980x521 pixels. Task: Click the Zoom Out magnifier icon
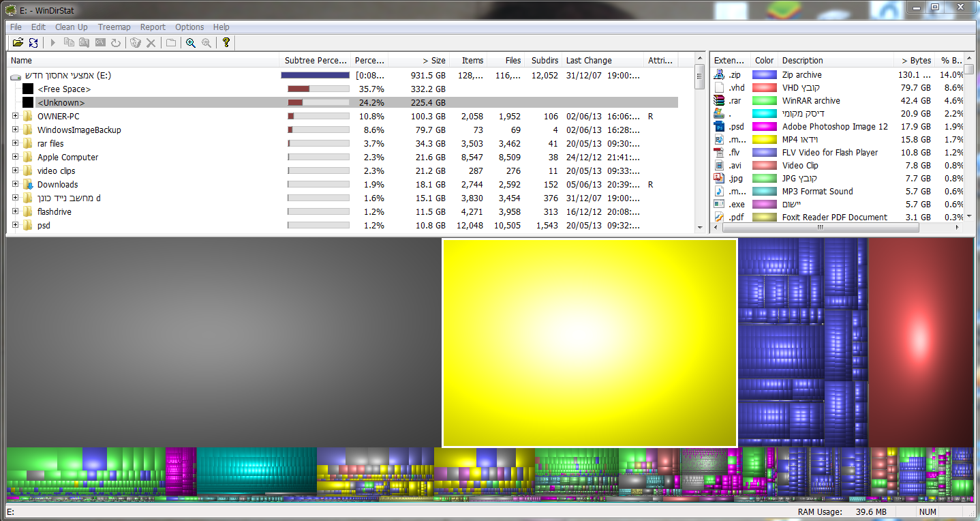206,42
